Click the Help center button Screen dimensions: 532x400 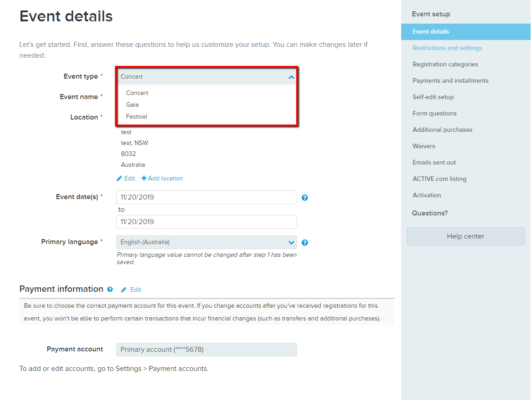[x=466, y=236]
